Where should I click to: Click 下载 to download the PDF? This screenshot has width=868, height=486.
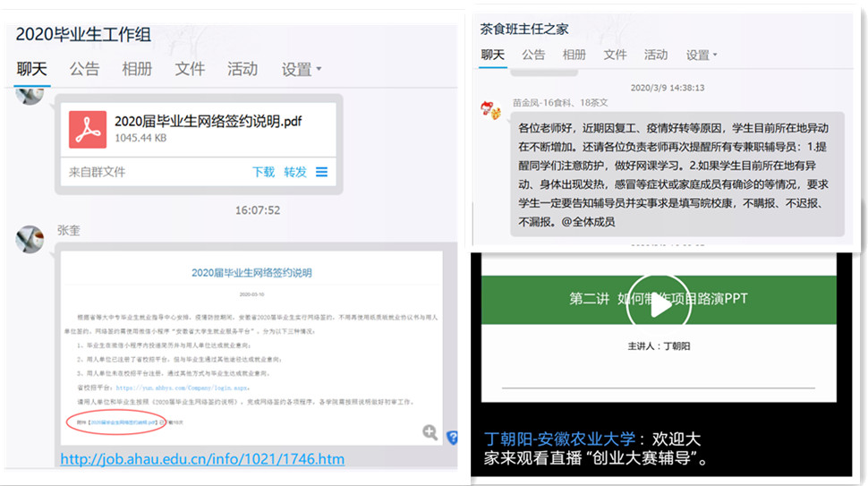(263, 172)
